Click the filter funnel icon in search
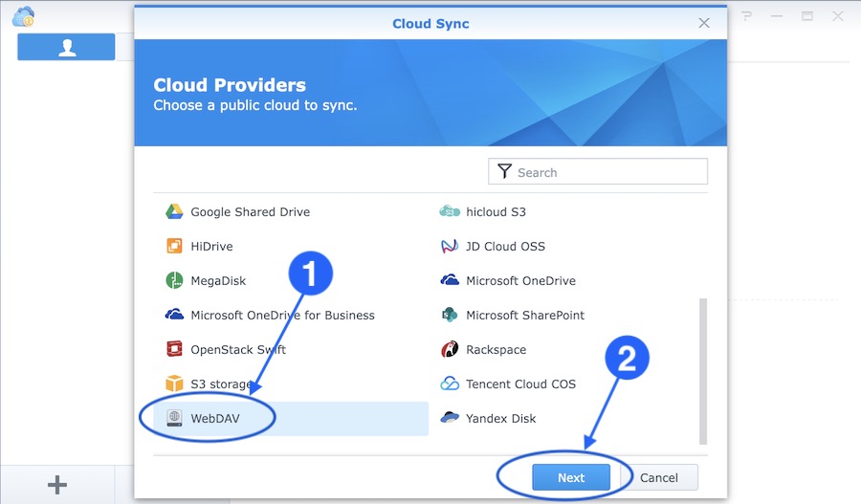 click(x=504, y=171)
